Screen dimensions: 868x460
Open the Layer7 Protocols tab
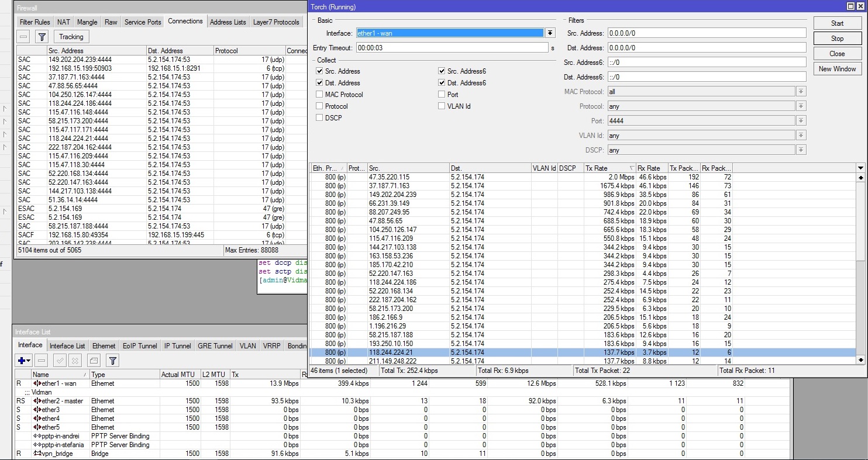coord(276,22)
